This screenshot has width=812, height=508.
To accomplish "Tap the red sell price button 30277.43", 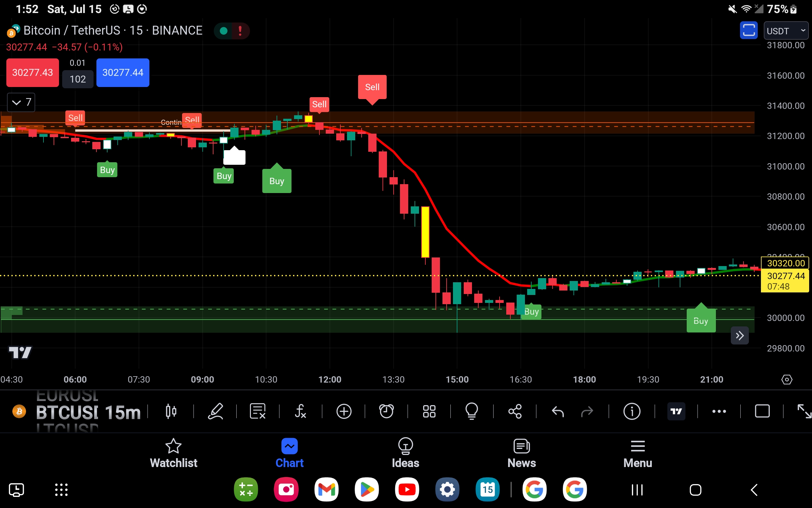I will click(33, 73).
